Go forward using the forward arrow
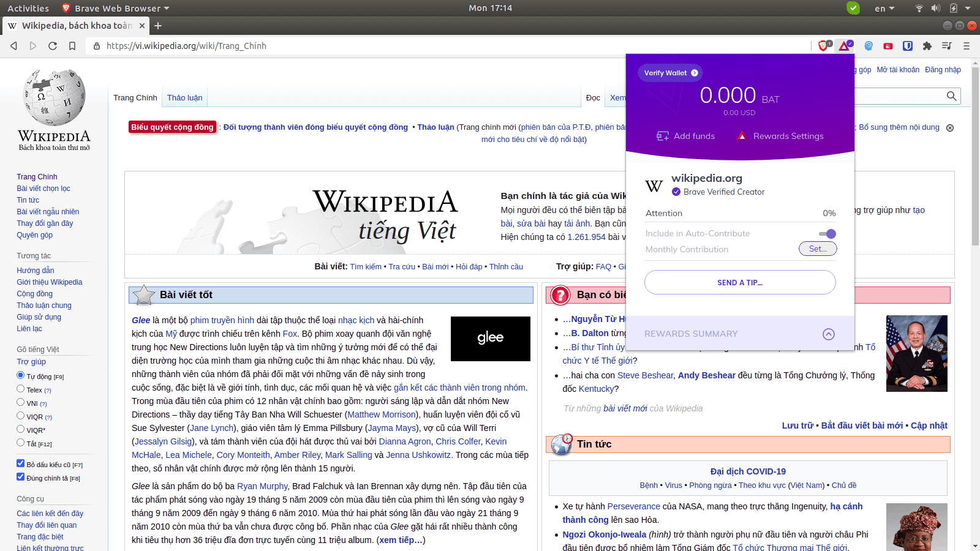 click(33, 46)
